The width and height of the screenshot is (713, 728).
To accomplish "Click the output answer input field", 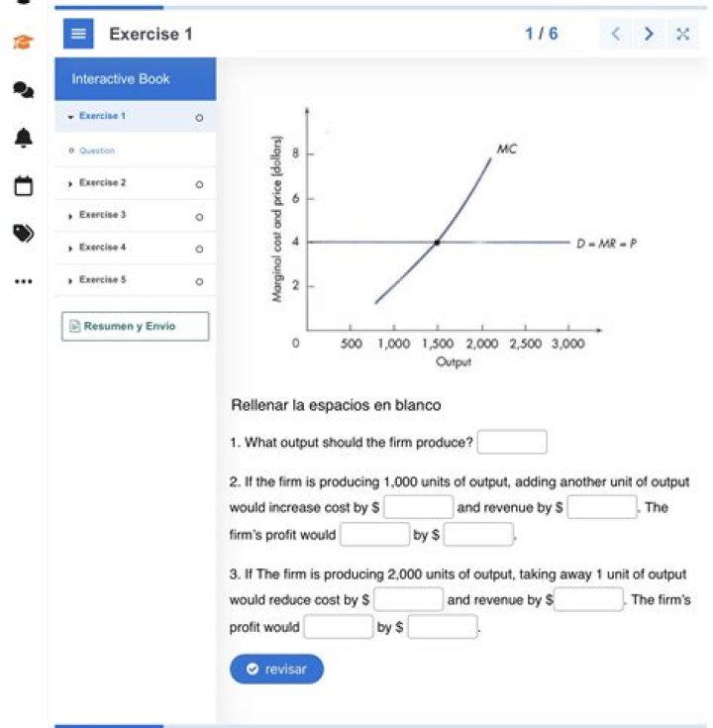I will pos(512,442).
